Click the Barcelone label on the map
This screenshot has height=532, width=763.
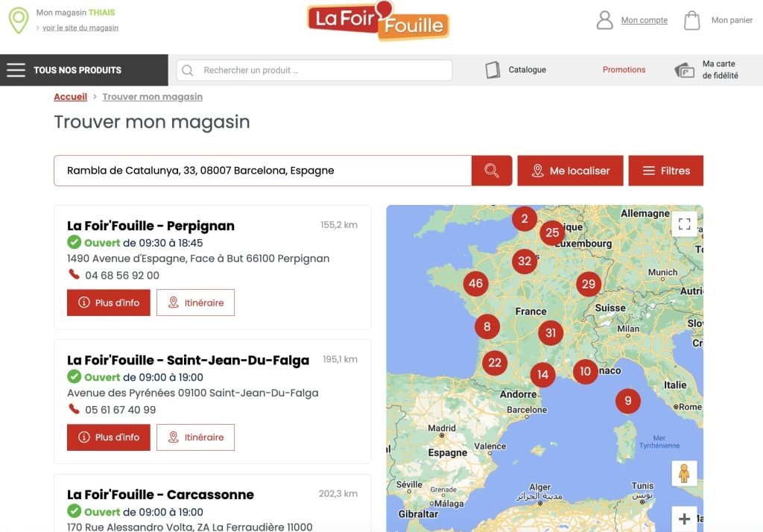coord(527,410)
